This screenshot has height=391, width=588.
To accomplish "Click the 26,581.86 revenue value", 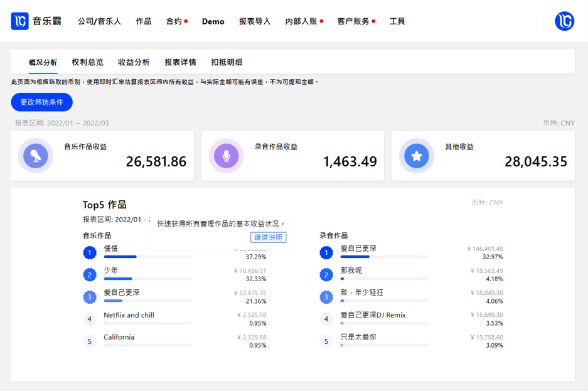I will (156, 161).
